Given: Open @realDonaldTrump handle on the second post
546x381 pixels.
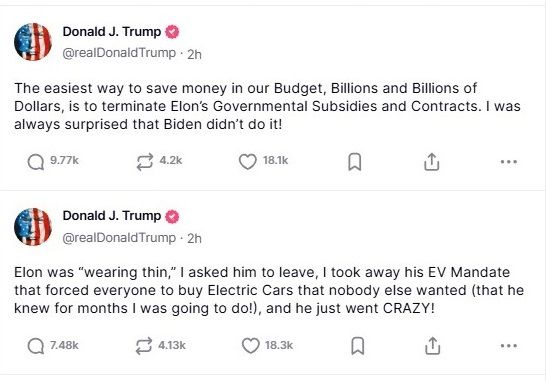Looking at the screenshot, I should (119, 238).
